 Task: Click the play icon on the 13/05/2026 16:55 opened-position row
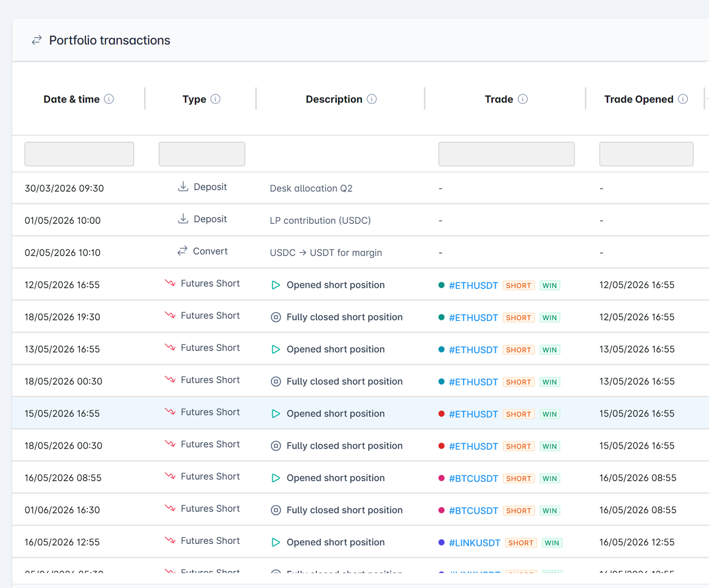276,349
